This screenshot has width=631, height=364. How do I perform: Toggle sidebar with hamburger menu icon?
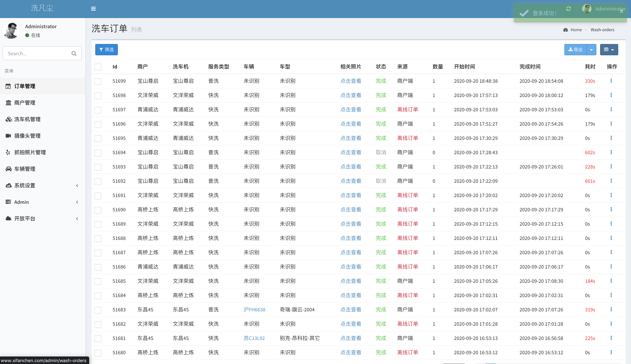pos(93,9)
